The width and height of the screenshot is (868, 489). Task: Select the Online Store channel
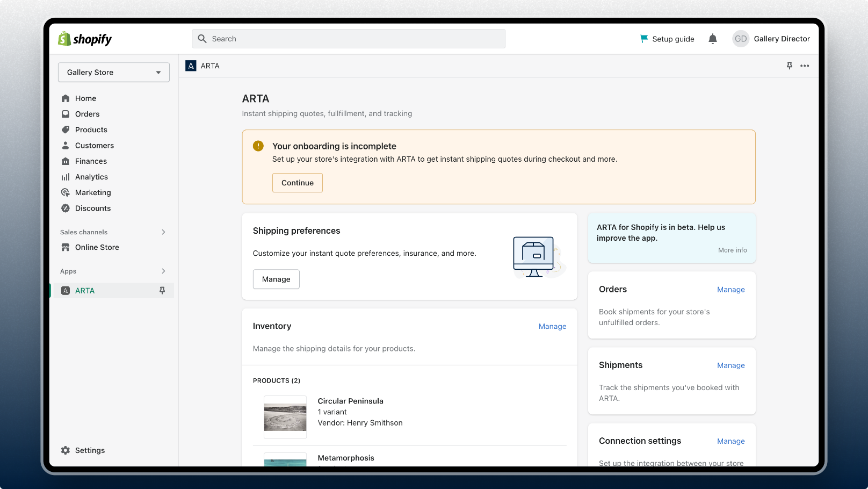point(97,247)
